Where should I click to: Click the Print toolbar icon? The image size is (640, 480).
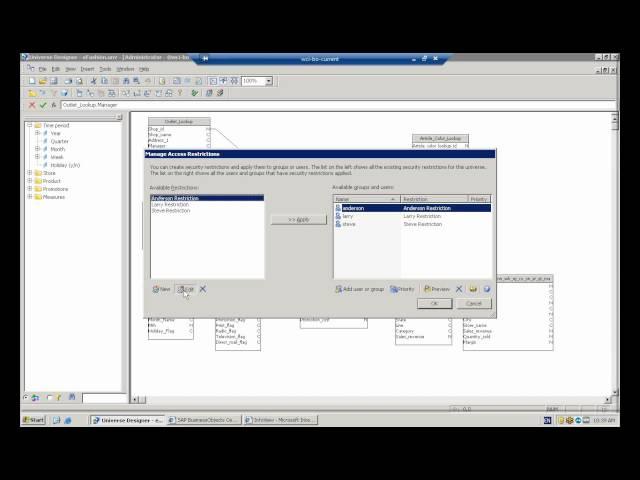(68, 81)
